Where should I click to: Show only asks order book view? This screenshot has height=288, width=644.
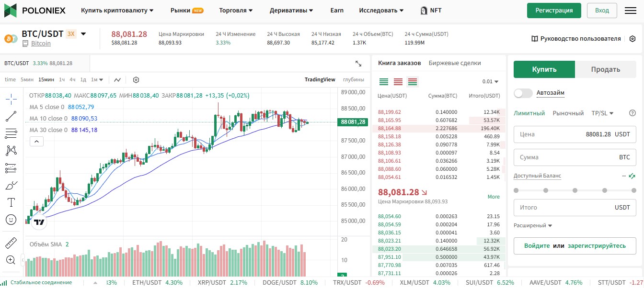pyautogui.click(x=398, y=82)
